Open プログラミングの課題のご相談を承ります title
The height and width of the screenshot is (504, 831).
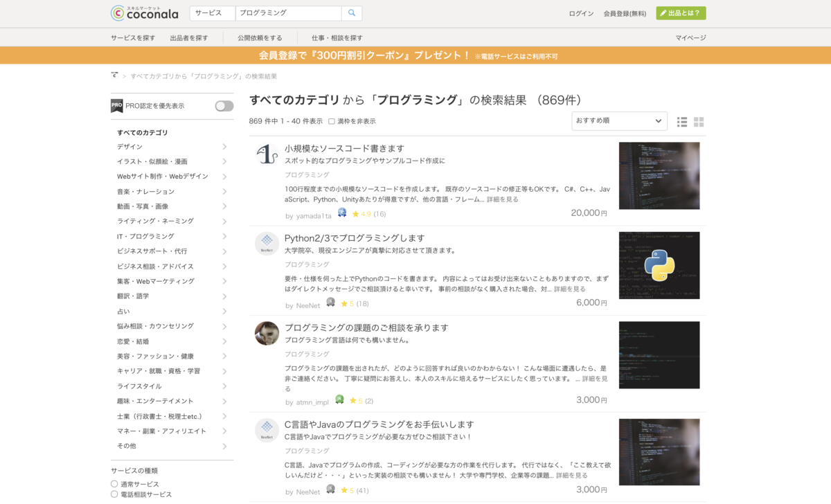[x=366, y=327]
